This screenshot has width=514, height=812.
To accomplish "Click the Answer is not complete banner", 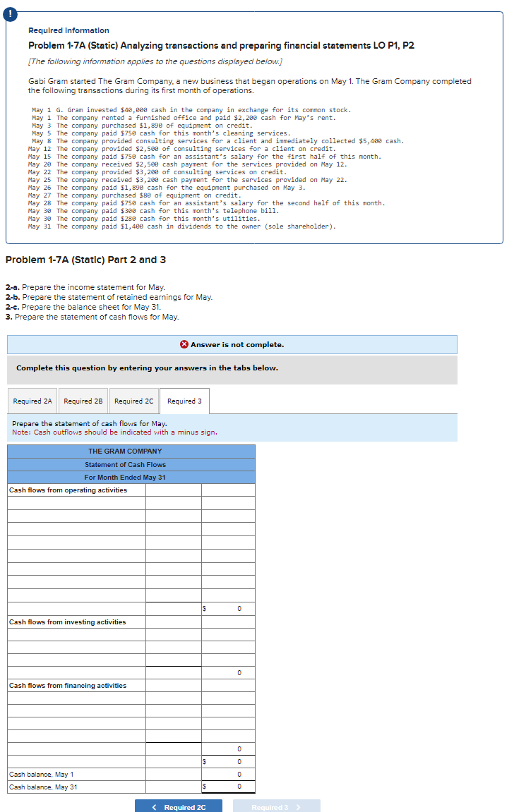I will 232,344.
